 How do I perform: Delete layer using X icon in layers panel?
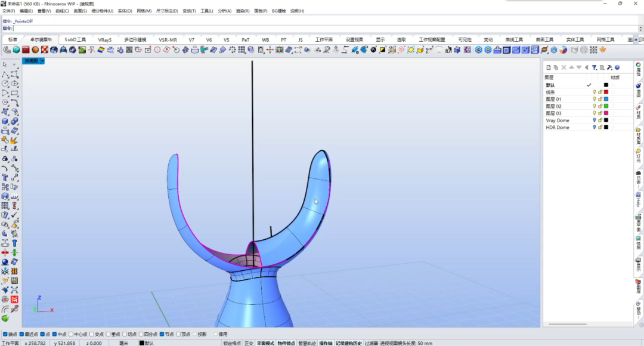click(563, 67)
